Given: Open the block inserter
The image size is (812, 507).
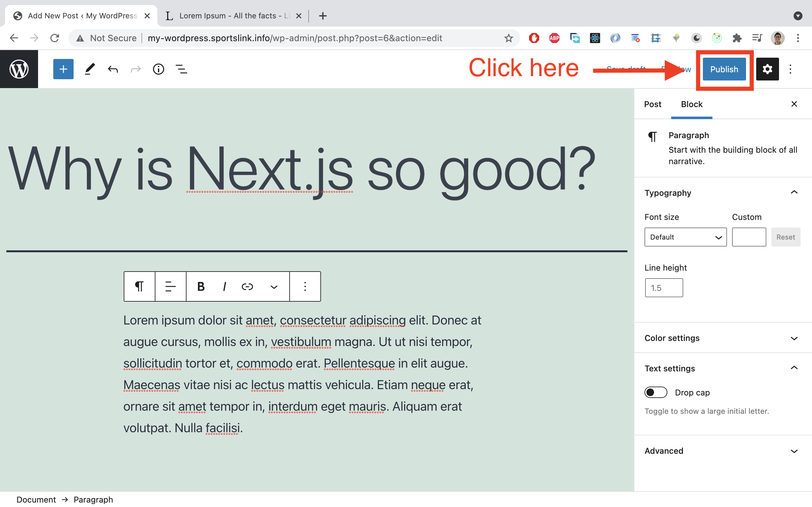Looking at the screenshot, I should coord(63,69).
